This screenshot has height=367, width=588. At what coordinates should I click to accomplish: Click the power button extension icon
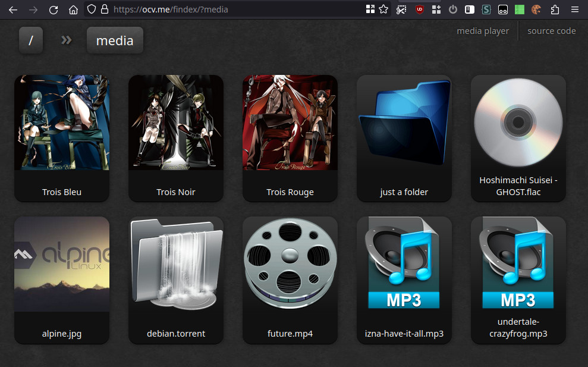(x=453, y=10)
